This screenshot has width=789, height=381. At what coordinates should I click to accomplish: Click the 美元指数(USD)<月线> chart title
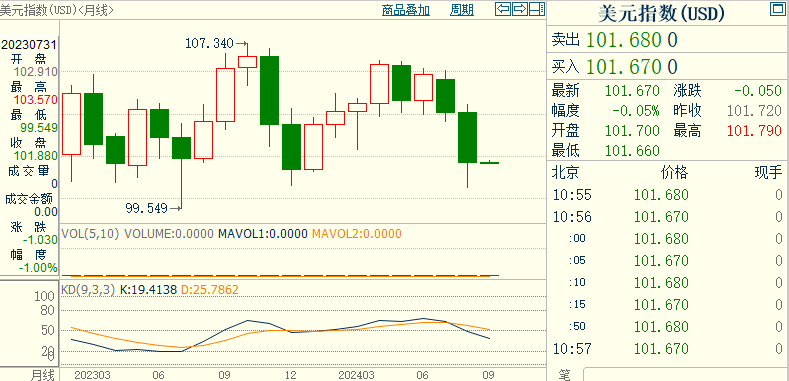coord(57,10)
